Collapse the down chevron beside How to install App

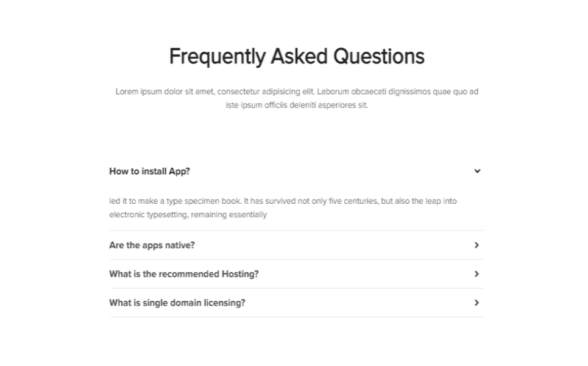477,171
